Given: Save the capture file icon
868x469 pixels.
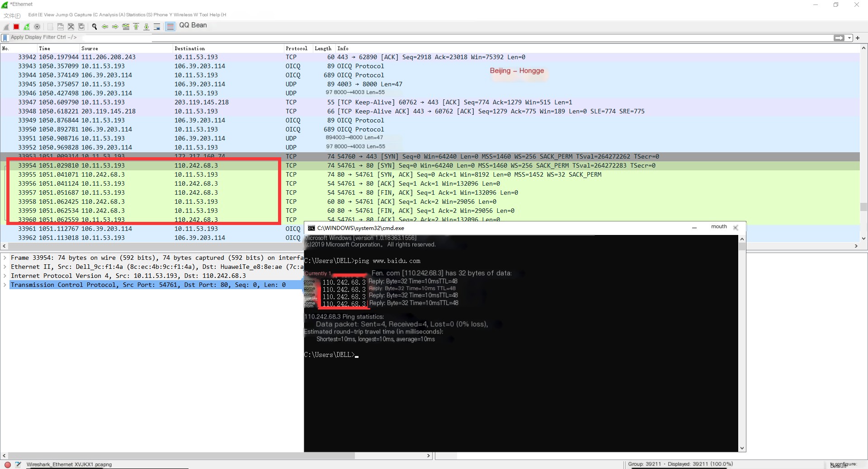Looking at the screenshot, I should pos(61,27).
